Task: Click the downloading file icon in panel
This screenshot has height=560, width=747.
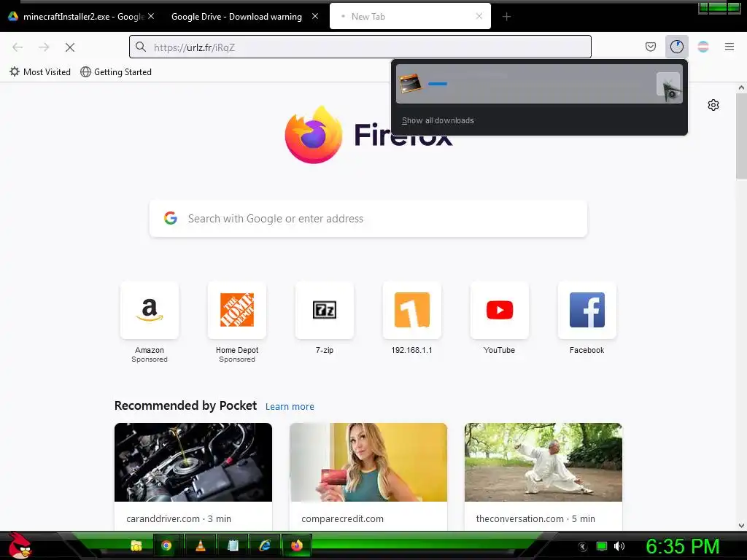Action: click(x=410, y=84)
